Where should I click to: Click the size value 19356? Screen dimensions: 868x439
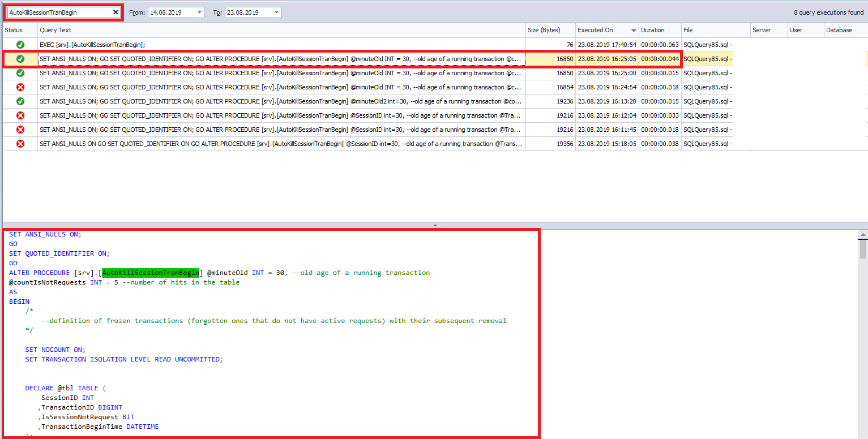[x=565, y=144]
